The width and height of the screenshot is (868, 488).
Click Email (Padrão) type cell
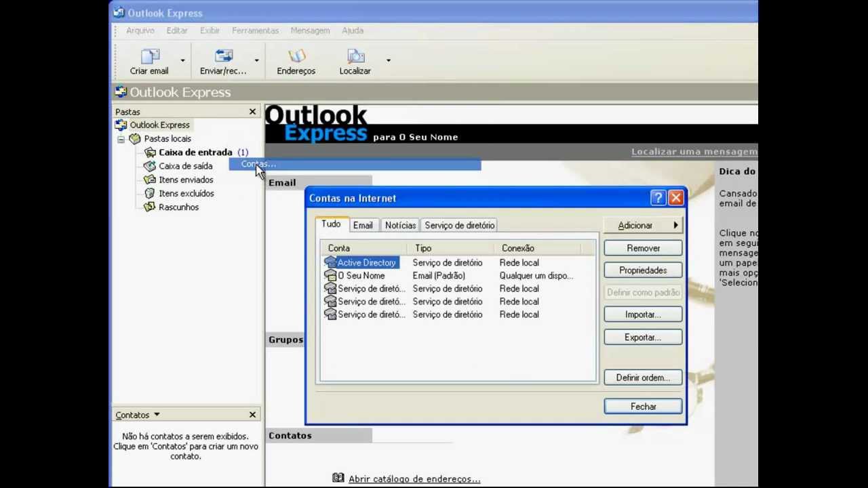pos(439,276)
